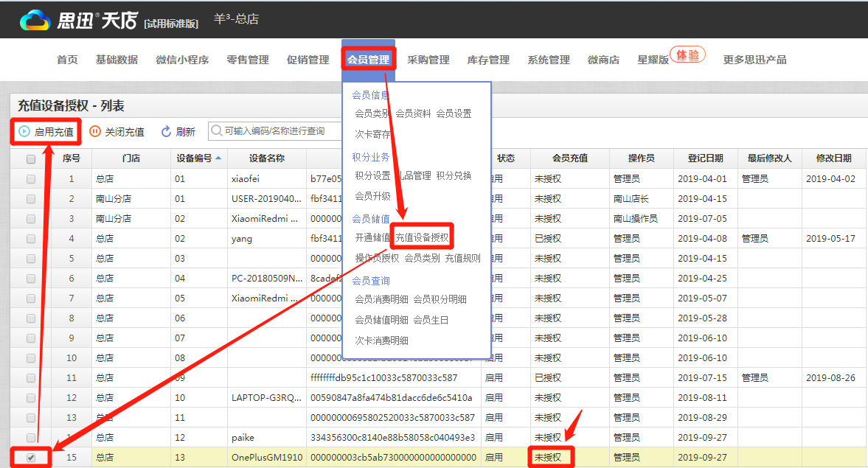868x468 pixels.
Task: Click the magnifier icon in search box
Action: 216,131
